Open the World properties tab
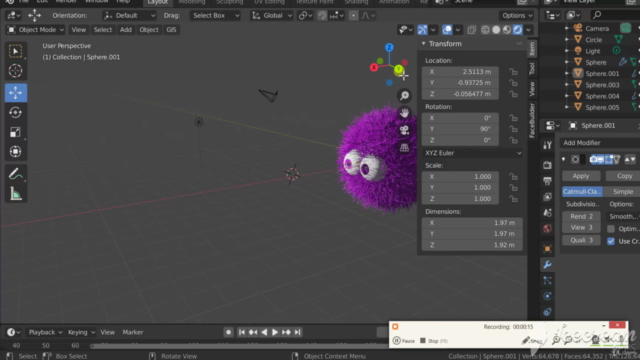 point(547,229)
